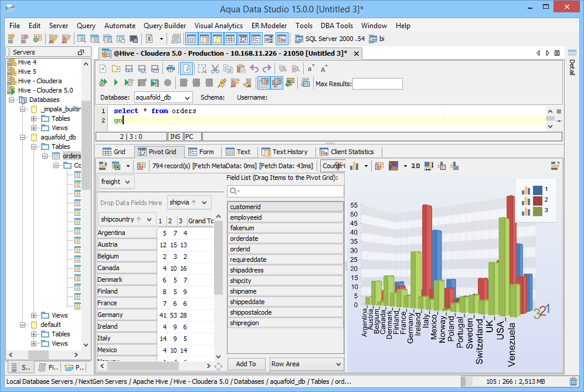Image resolution: width=584 pixels, height=392 pixels.
Task: Toggle the database cylinder layout button in main toolbar
Action: tap(217, 39)
